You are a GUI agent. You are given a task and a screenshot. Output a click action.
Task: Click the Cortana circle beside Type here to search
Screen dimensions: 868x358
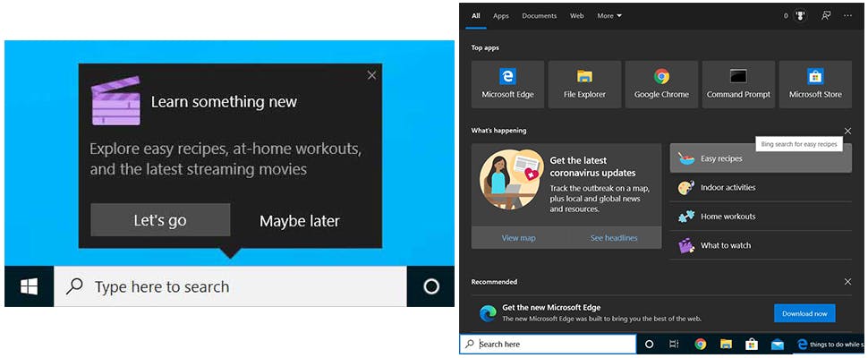pyautogui.click(x=430, y=286)
